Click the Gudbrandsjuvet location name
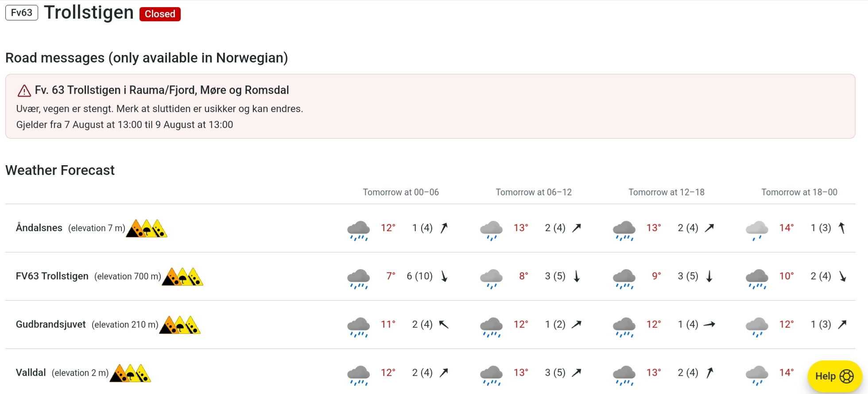Viewport: 868px width, 394px height. pyautogui.click(x=51, y=324)
